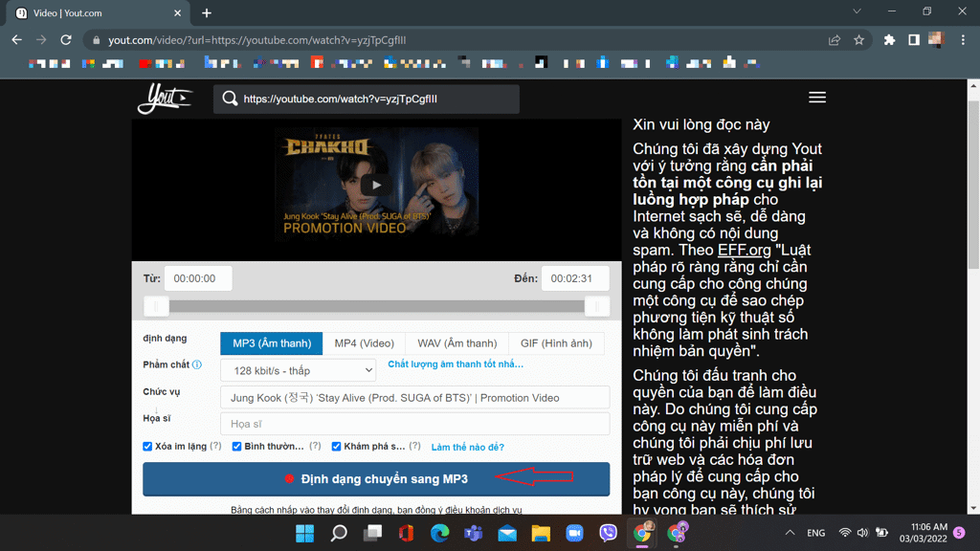Open the second Chrome profile icon on the taskbar
This screenshot has width=980, height=551.
[677, 534]
